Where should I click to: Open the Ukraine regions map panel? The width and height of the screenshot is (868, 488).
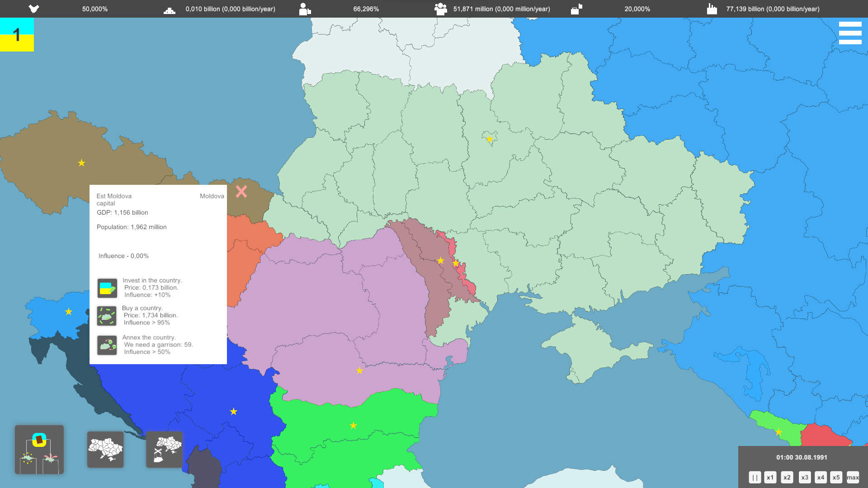(x=105, y=450)
